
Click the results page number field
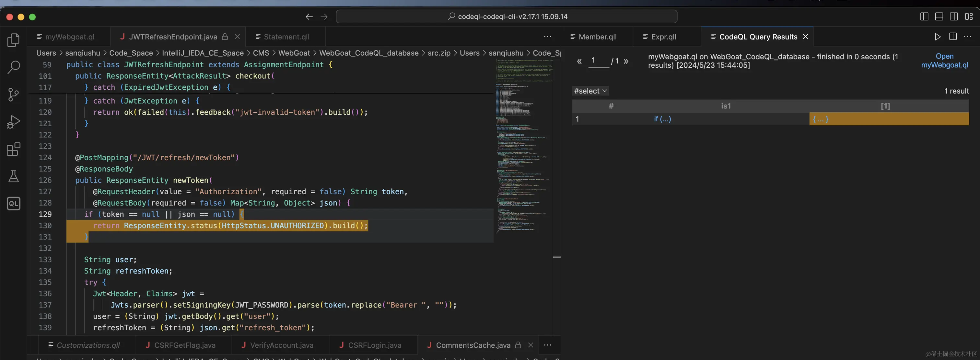tap(599, 61)
